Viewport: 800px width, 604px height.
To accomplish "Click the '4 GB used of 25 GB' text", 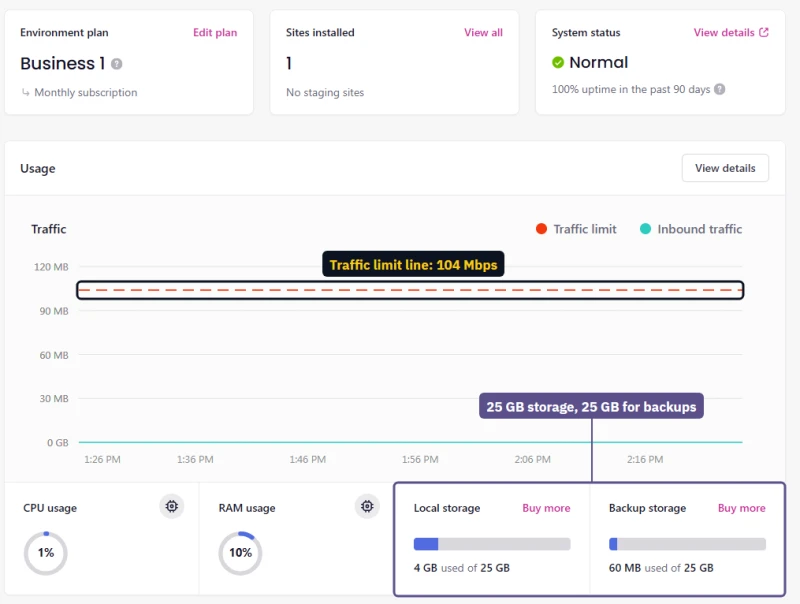I will tap(462, 568).
